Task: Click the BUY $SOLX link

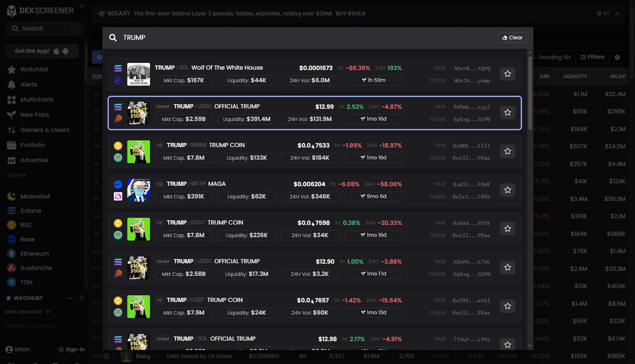Action: tap(350, 13)
